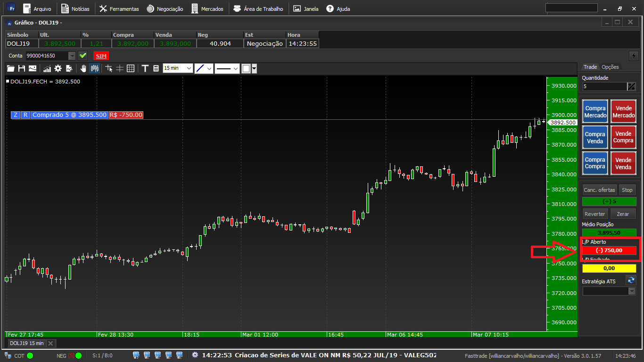Click the yellow 0,00 L/P Fechado field
This screenshot has height=362, width=644.
[609, 268]
